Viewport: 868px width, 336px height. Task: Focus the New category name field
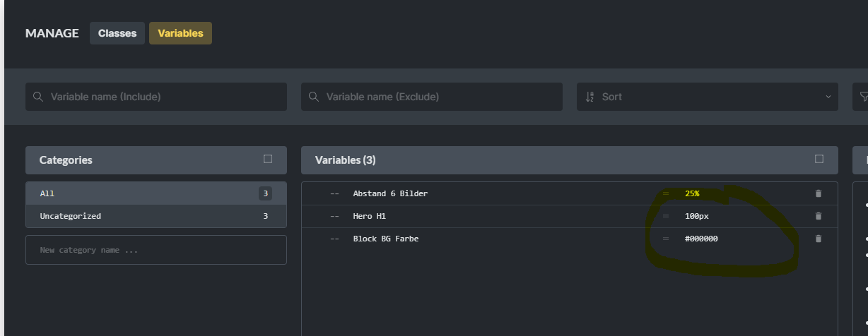[x=156, y=250]
